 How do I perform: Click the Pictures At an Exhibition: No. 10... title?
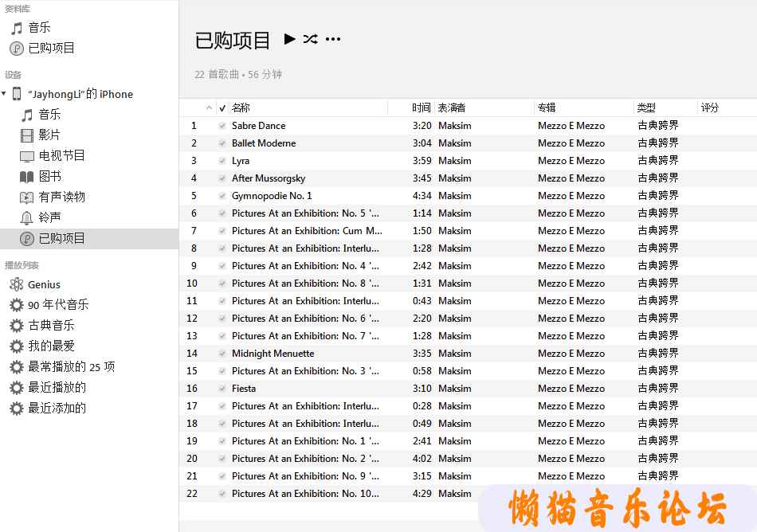305,494
